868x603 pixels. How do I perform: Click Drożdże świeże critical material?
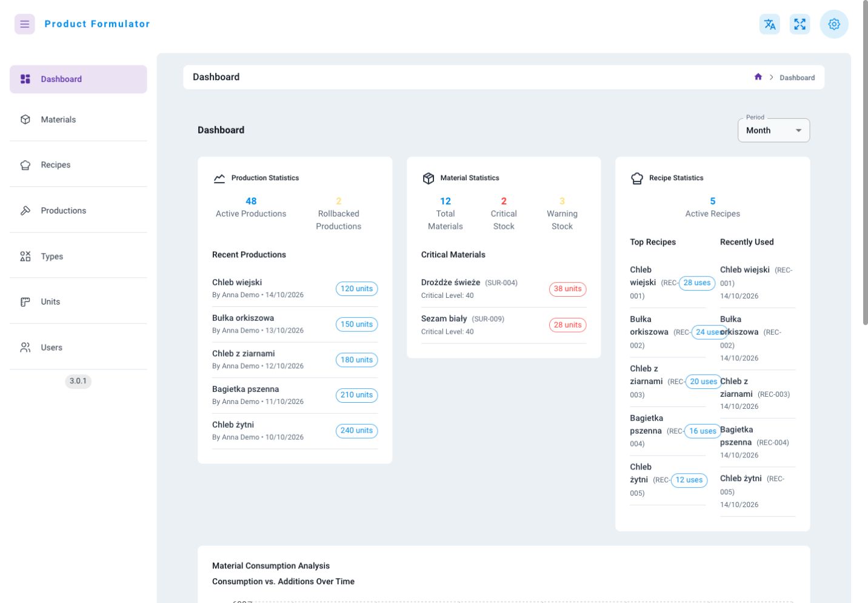click(x=504, y=289)
